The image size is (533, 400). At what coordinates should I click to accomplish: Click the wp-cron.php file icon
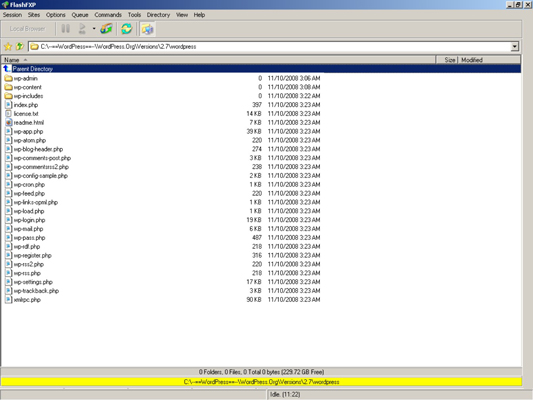[x=8, y=185]
